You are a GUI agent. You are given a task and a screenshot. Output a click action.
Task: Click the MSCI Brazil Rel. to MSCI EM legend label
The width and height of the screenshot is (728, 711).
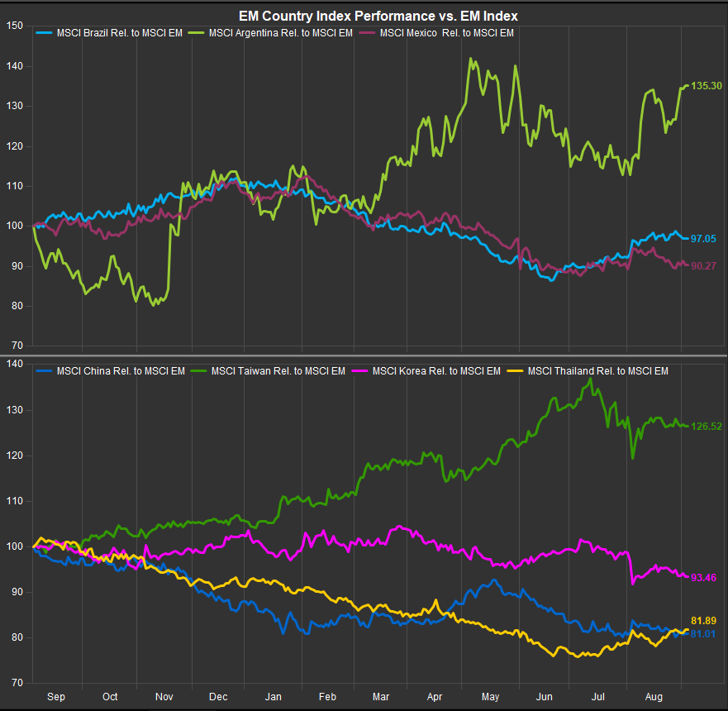119,33
